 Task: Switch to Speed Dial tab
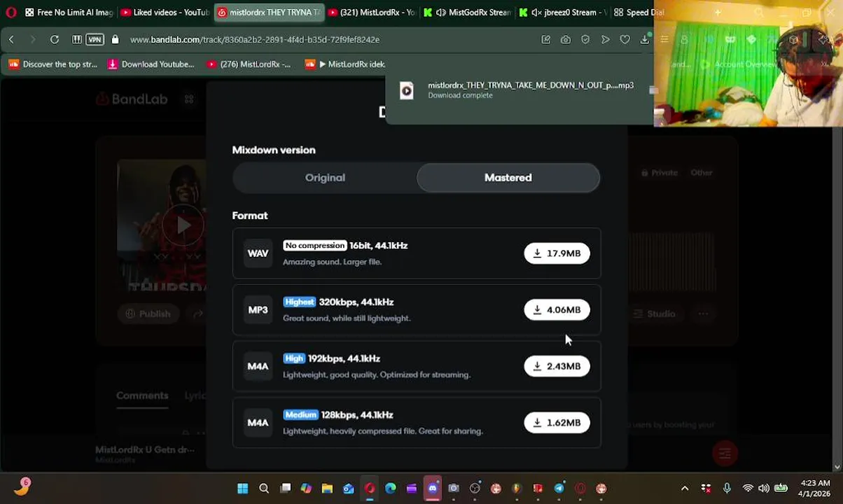(639, 13)
